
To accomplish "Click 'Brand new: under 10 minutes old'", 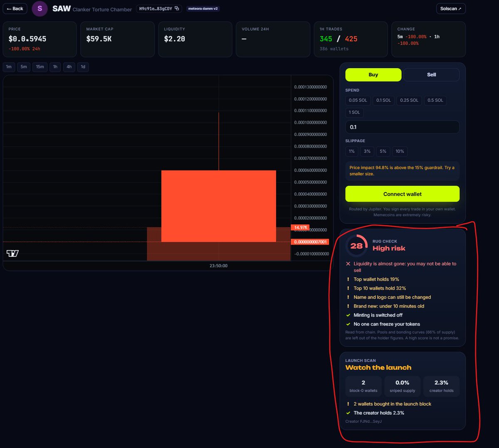I will pos(389,306).
